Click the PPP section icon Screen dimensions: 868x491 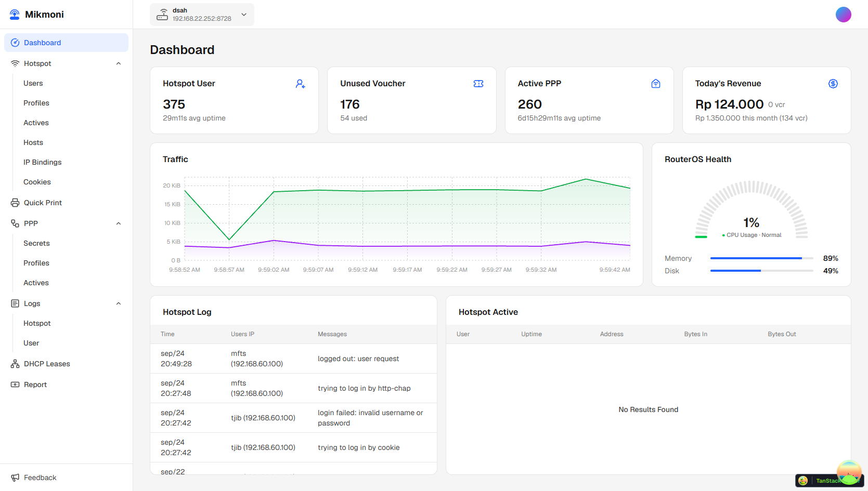(15, 223)
